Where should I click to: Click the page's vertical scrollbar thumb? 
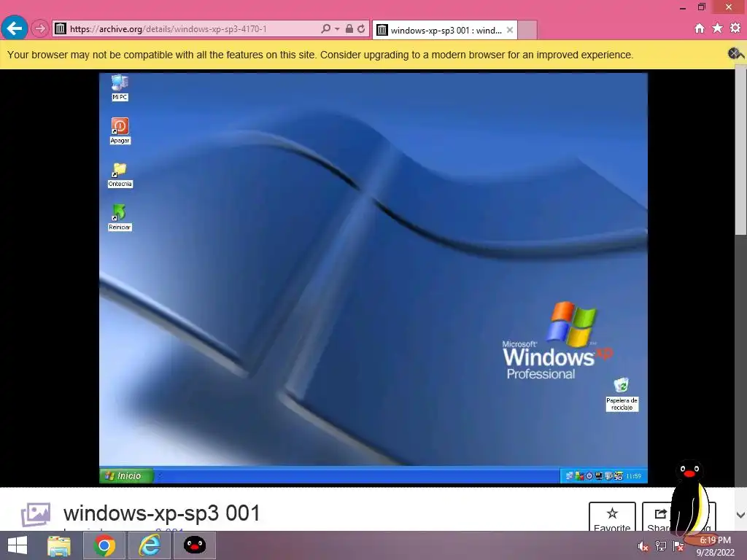pos(741,152)
